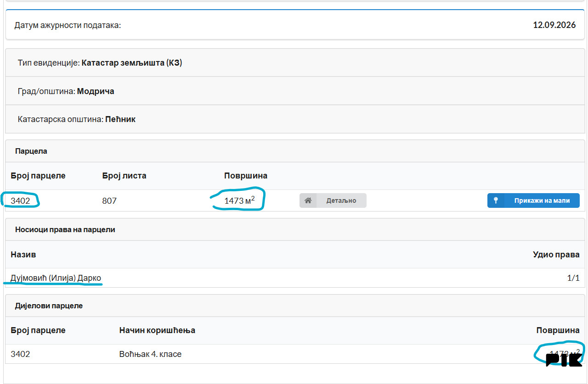Select the holder name Дујмовић (Илија) Дарко
The width and height of the screenshot is (588, 384).
point(56,278)
